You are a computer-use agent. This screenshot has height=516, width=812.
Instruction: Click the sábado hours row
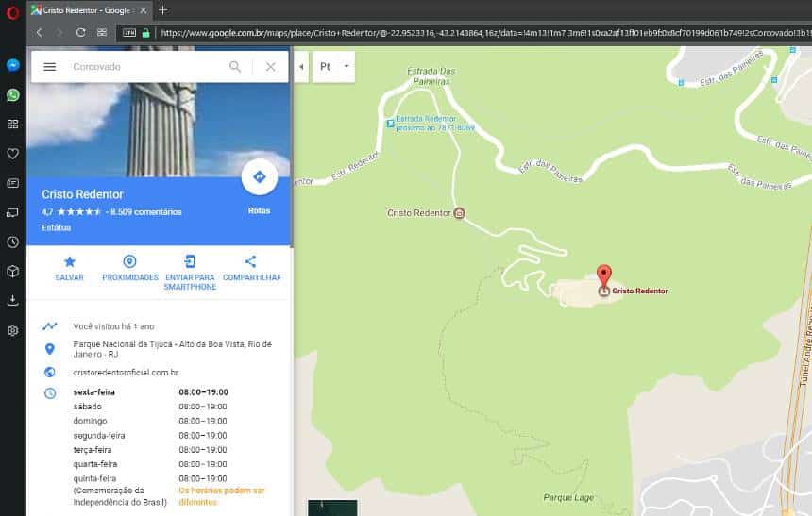(x=150, y=407)
